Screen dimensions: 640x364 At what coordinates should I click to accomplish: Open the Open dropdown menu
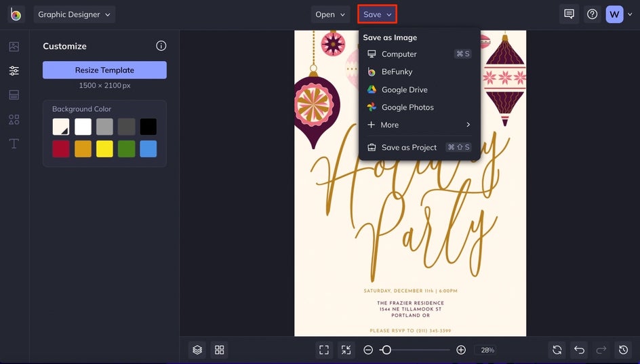click(x=330, y=14)
